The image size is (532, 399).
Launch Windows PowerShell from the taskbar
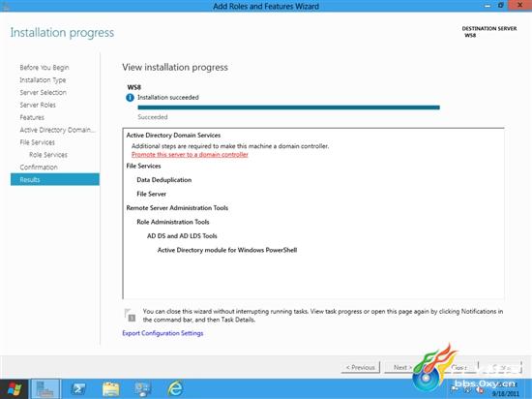point(78,389)
